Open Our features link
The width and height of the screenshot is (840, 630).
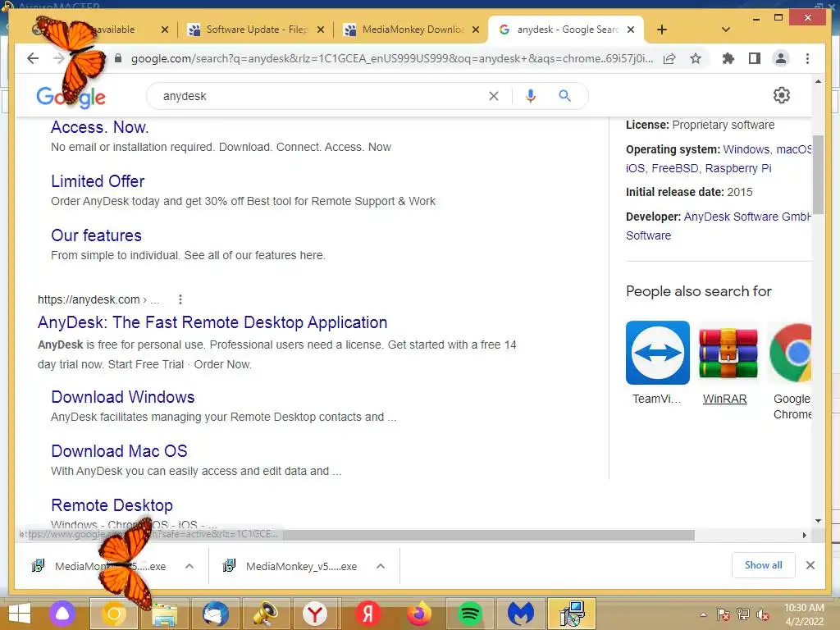[97, 235]
